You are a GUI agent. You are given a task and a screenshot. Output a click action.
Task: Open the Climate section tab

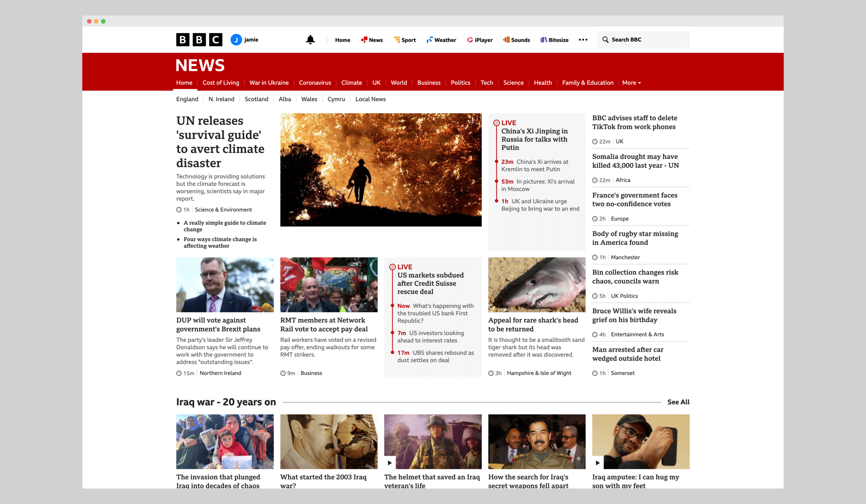[x=351, y=83]
